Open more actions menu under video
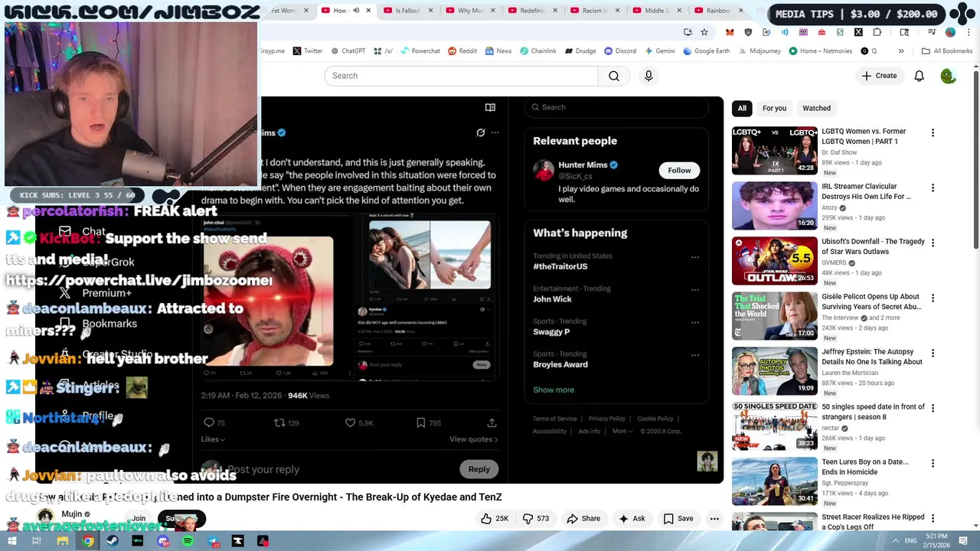 (714, 518)
